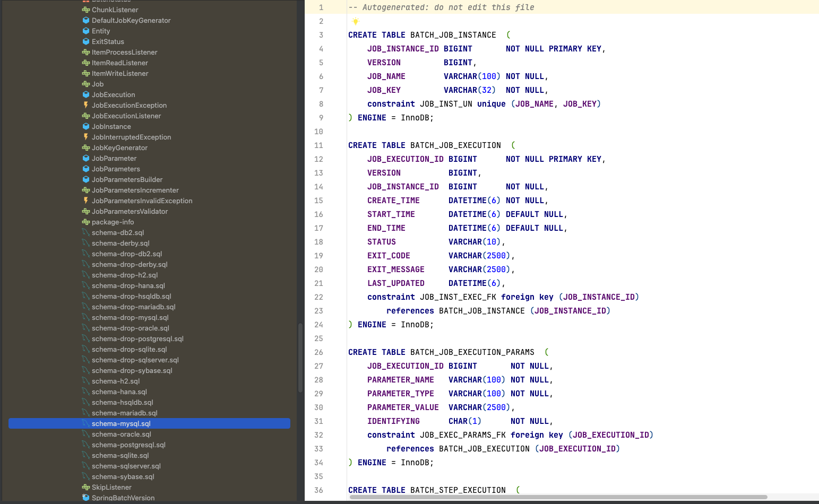Click BATCH_JOB_EXECUTION table name on line 11
Viewport: 819px width, 504px height.
(455, 145)
